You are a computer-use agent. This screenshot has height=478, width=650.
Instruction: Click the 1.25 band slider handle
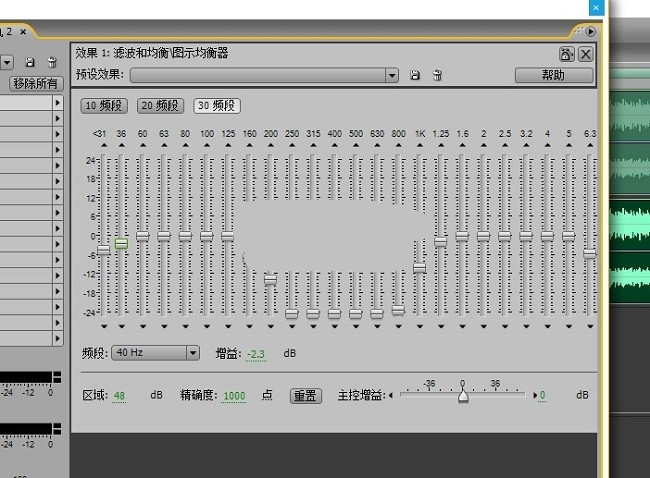pyautogui.click(x=441, y=241)
